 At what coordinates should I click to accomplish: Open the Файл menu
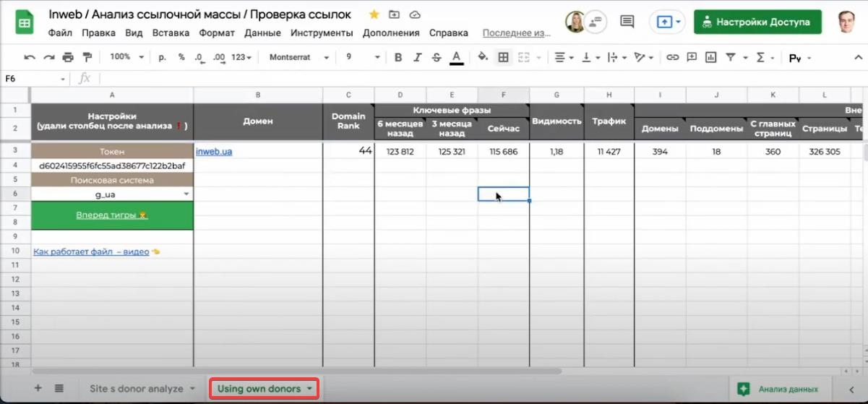point(60,33)
